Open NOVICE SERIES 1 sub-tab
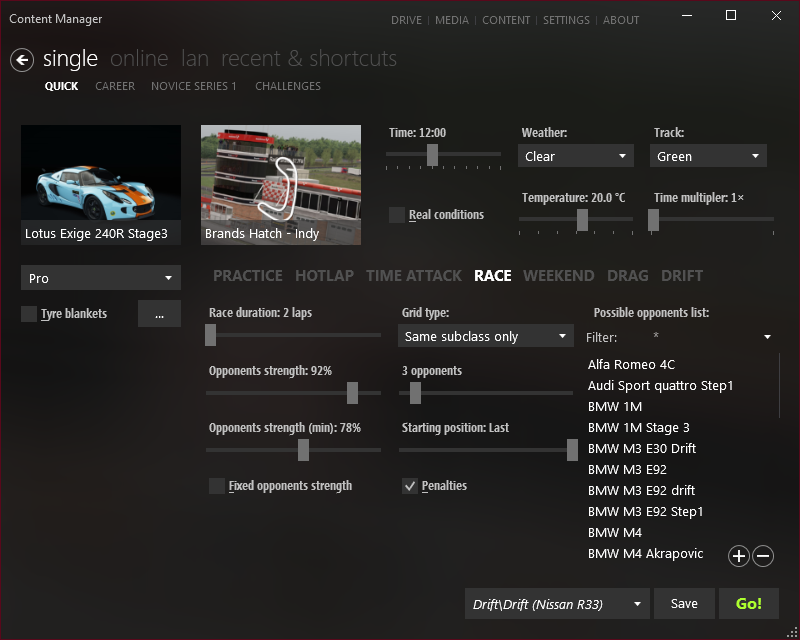800x640 pixels. point(193,86)
